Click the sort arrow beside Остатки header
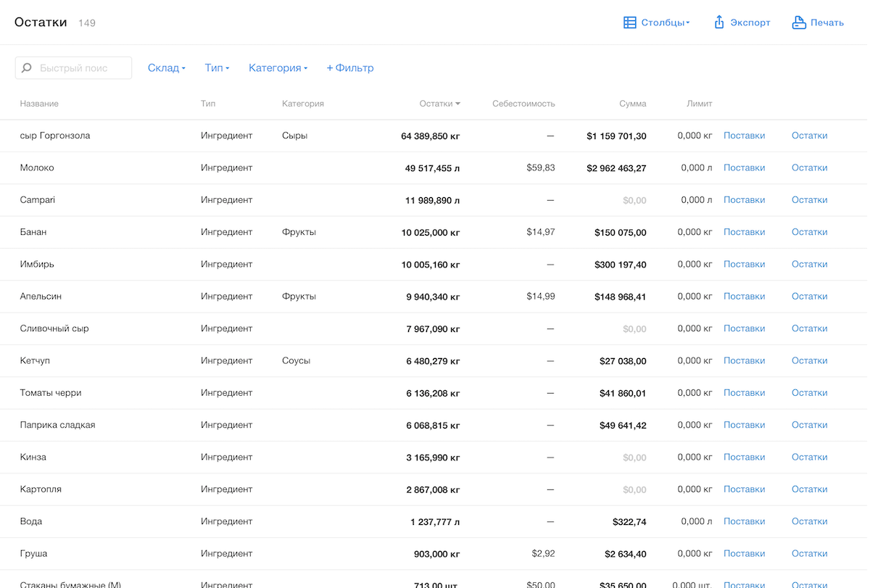870x588 pixels. [x=458, y=104]
